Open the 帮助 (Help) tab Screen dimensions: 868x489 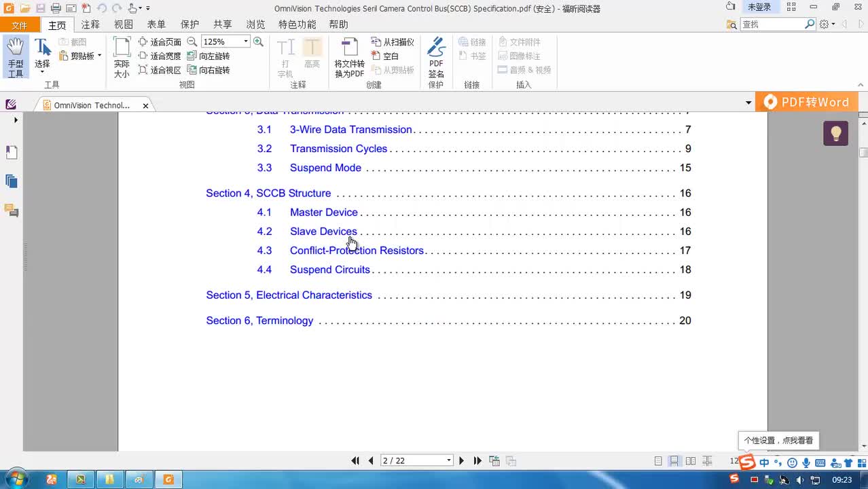tap(338, 24)
